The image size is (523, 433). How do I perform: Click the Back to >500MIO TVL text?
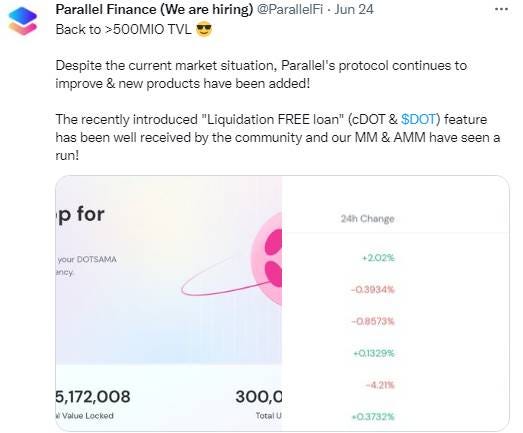(x=123, y=30)
